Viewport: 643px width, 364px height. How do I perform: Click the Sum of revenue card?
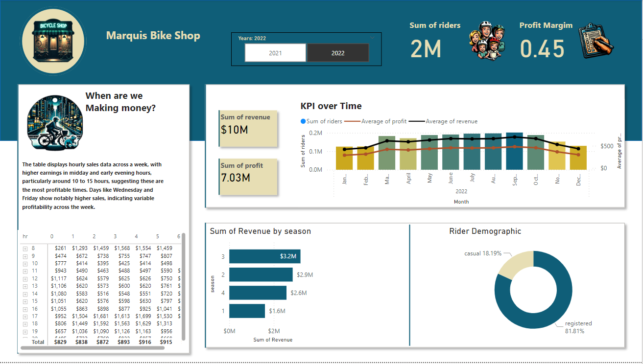[248, 129]
